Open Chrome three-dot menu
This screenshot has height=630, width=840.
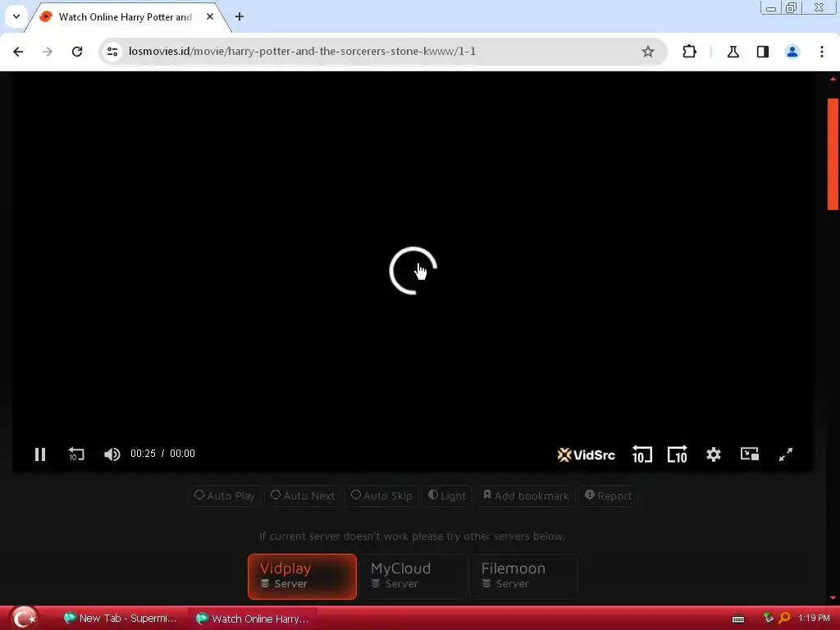(x=822, y=52)
